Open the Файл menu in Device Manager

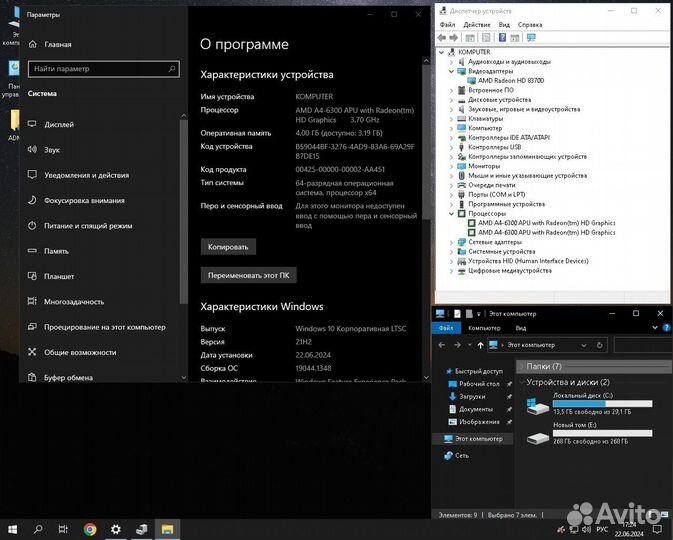(x=447, y=24)
